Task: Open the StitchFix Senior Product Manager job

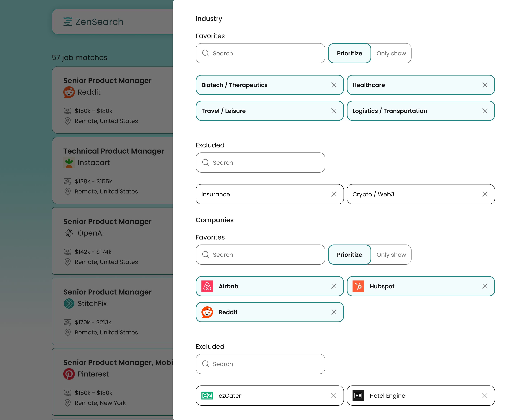Action: click(113, 311)
